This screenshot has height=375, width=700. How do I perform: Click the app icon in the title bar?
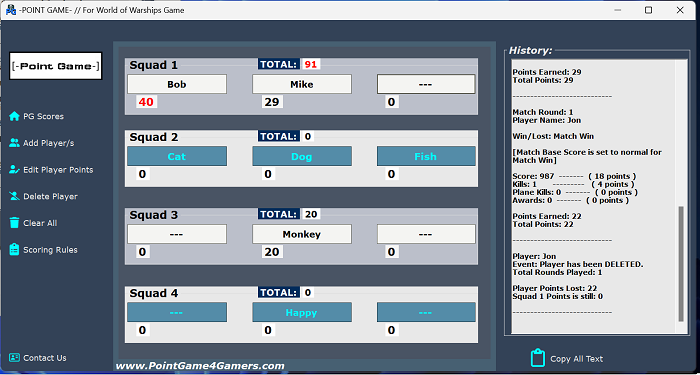[x=11, y=10]
